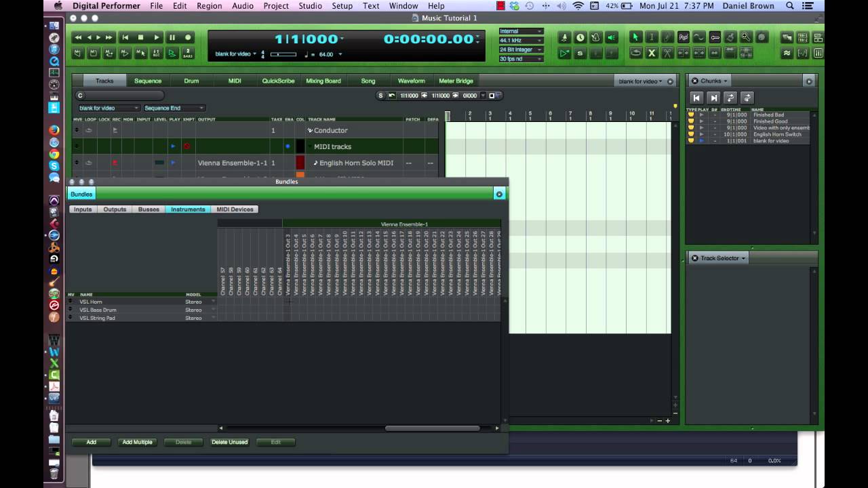The image size is (868, 488).
Task: Select the Pointer arrow tool
Action: pos(635,37)
